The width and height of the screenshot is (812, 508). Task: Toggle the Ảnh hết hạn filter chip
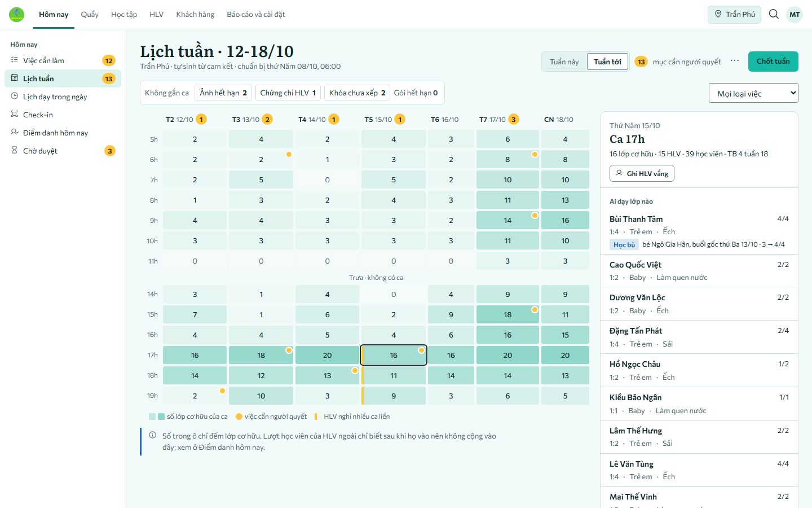point(223,93)
